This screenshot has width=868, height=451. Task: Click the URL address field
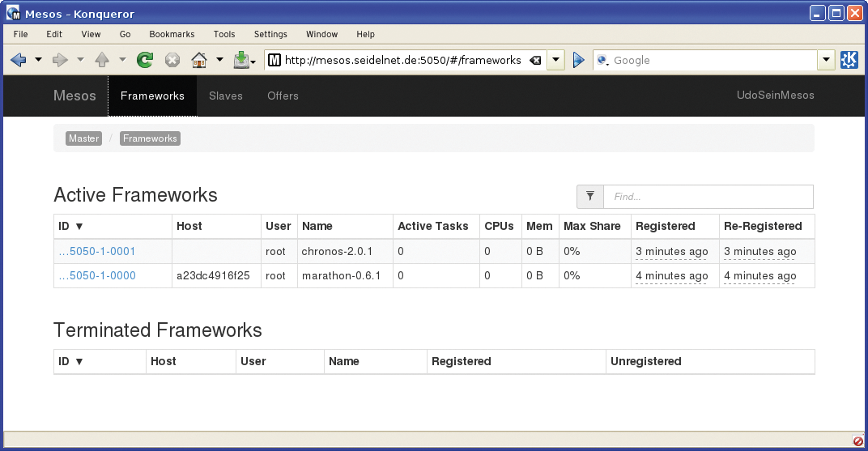pyautogui.click(x=402, y=60)
